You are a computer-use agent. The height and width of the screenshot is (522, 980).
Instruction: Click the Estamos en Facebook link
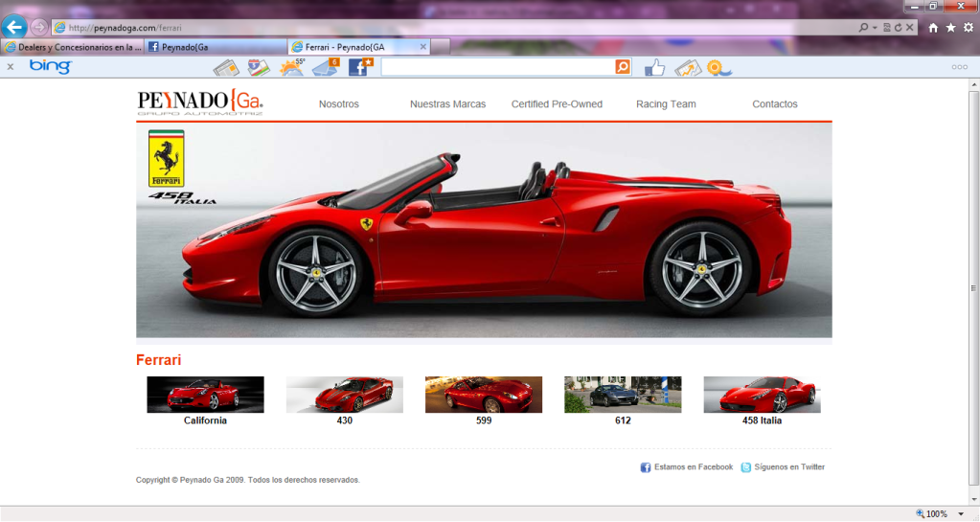pyautogui.click(x=693, y=467)
